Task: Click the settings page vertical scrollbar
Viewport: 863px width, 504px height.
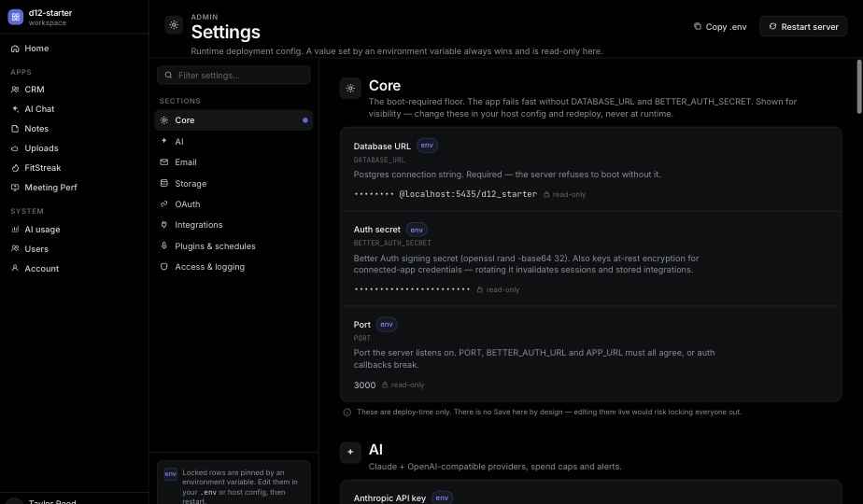Action: click(859, 87)
